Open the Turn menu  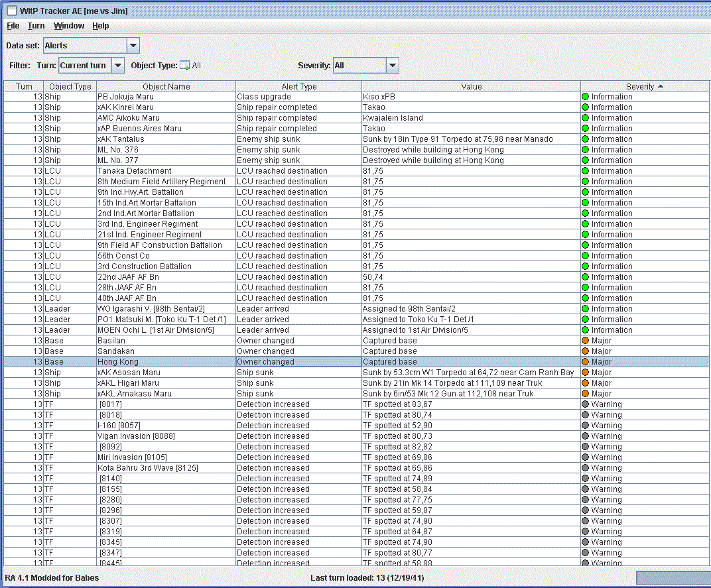click(36, 26)
